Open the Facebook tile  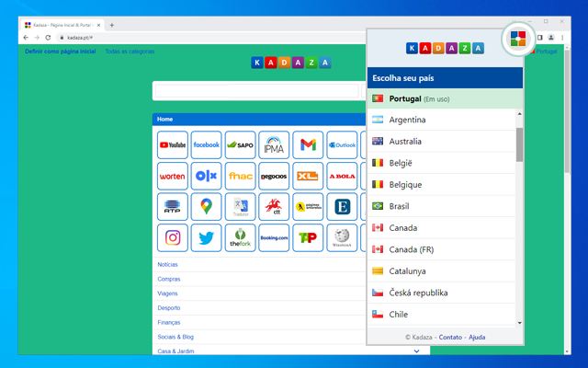[206, 145]
